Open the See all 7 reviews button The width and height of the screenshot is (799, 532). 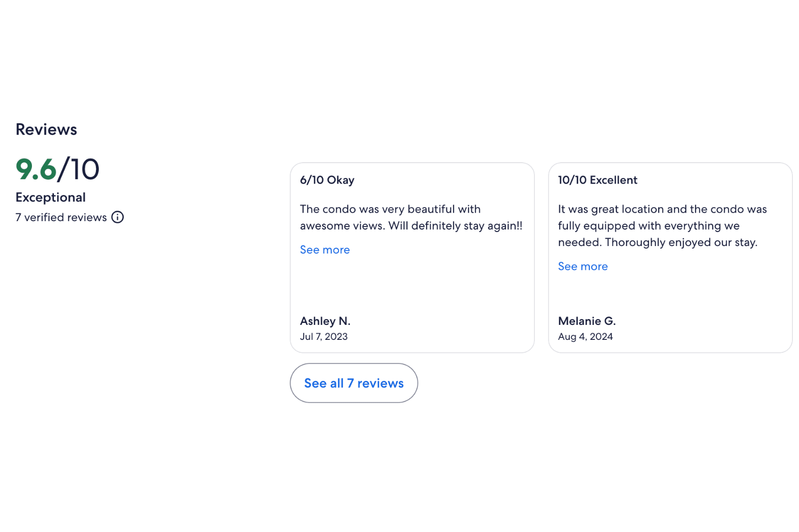(x=354, y=383)
